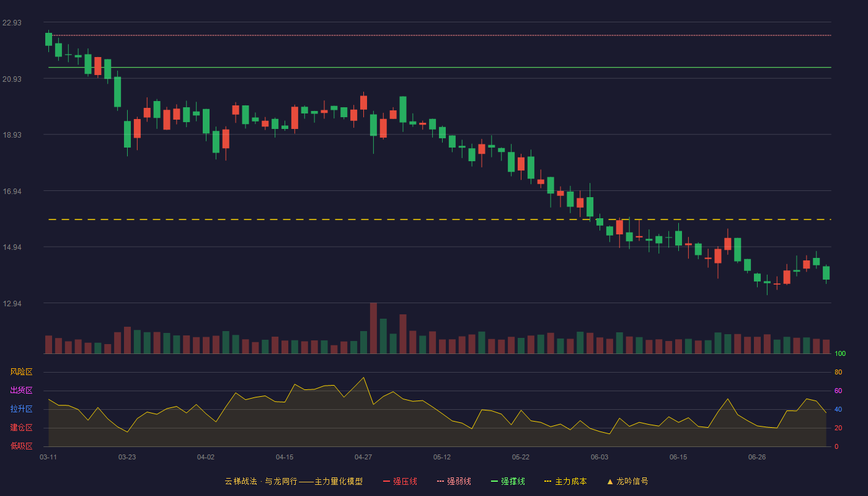
Task: Click the green 强撑线 legend line marker
Action: point(495,481)
